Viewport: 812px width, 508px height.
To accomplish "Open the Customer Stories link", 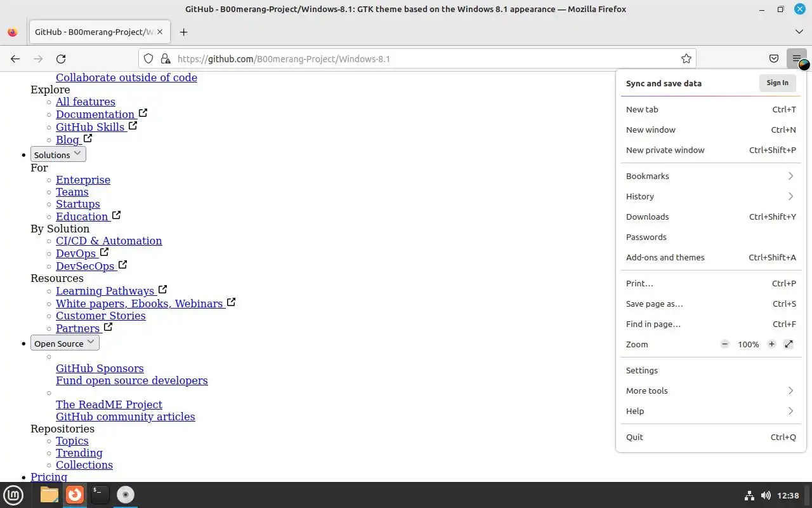I will 101,316.
